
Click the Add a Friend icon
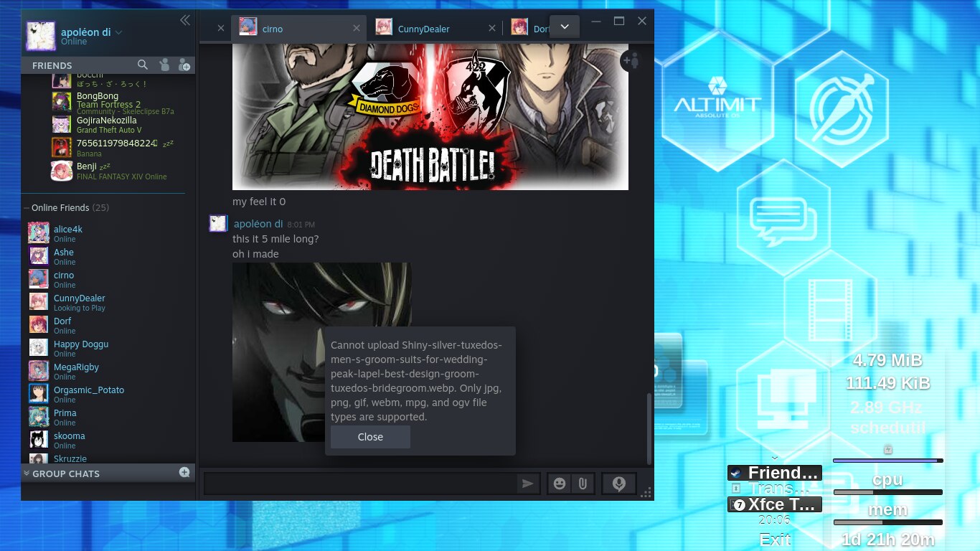[x=184, y=65]
